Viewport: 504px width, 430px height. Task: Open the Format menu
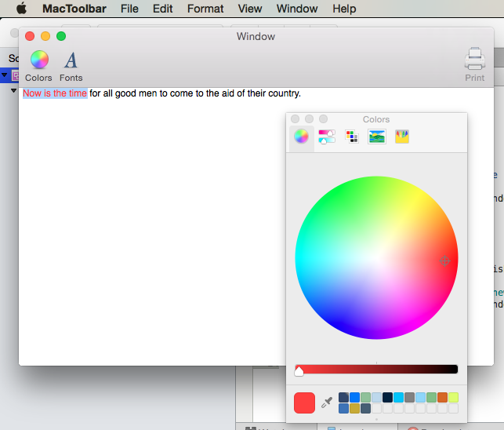point(205,9)
